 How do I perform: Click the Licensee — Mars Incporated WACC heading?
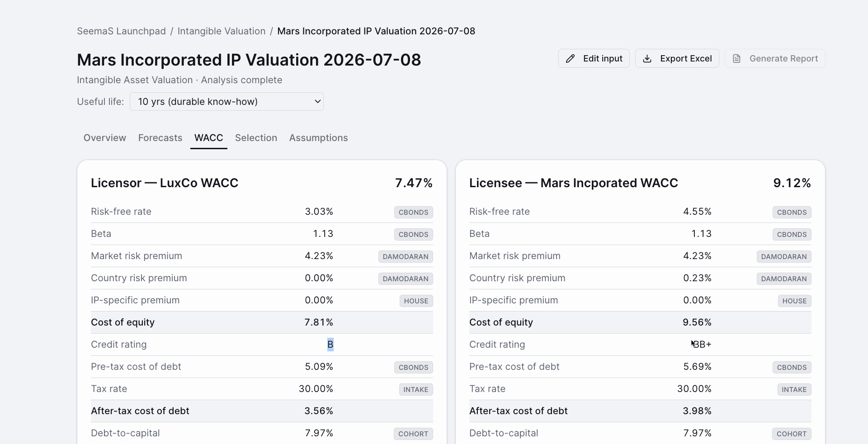click(x=574, y=183)
